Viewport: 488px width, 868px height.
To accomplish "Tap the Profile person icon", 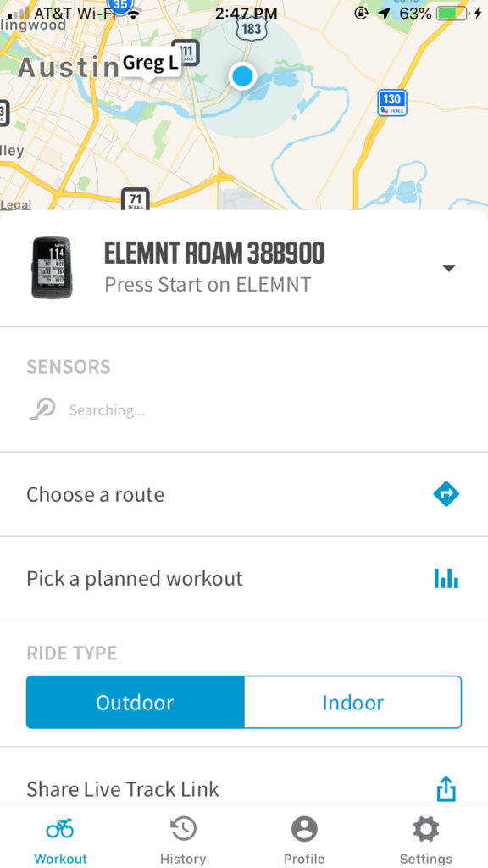I will (x=304, y=829).
